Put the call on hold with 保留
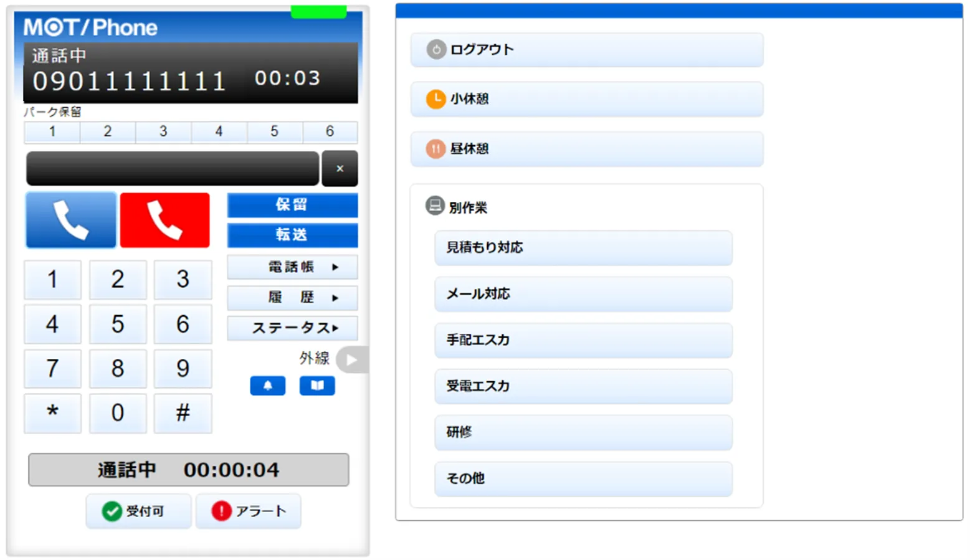The image size is (970, 560). 292,205
